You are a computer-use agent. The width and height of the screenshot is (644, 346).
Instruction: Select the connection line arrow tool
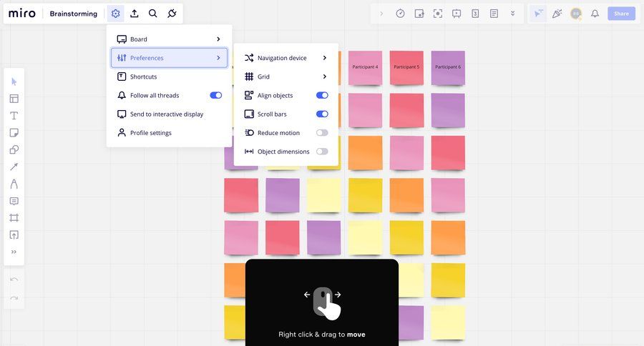coord(14,167)
